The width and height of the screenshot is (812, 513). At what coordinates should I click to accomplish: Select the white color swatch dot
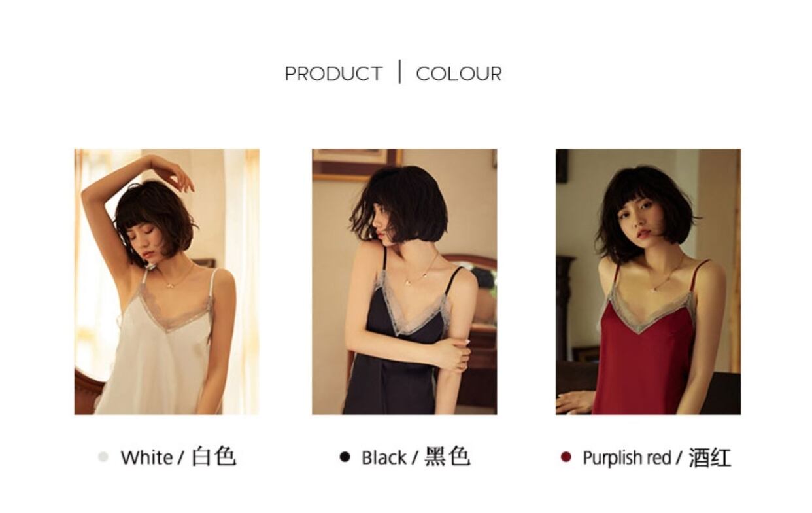tap(103, 457)
